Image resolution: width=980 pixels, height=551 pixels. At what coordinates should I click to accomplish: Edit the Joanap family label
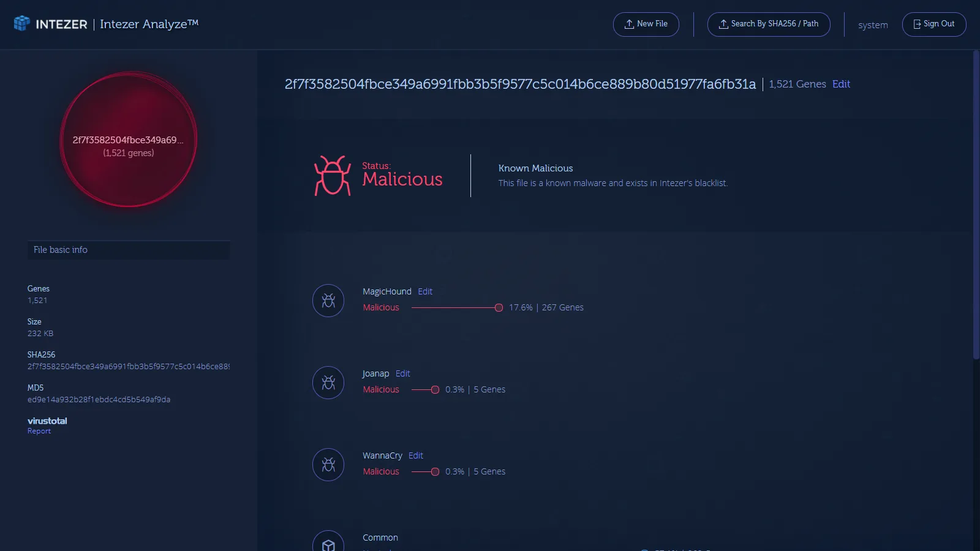pyautogui.click(x=402, y=373)
